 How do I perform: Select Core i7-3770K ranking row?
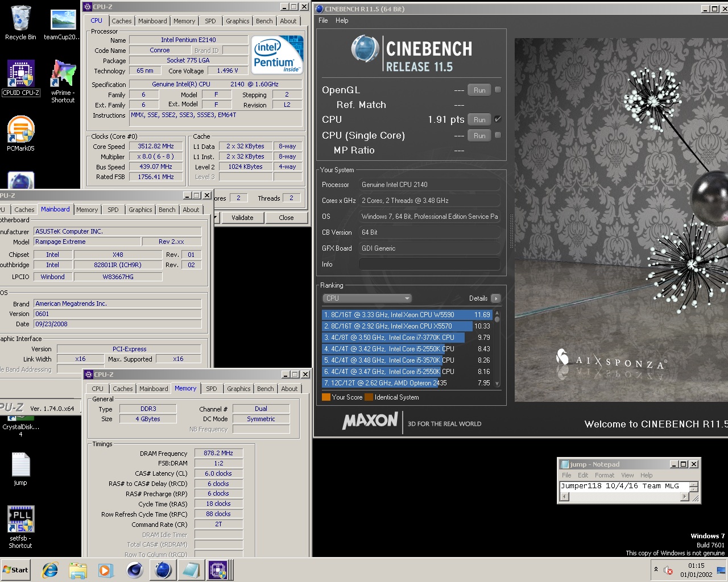click(407, 338)
